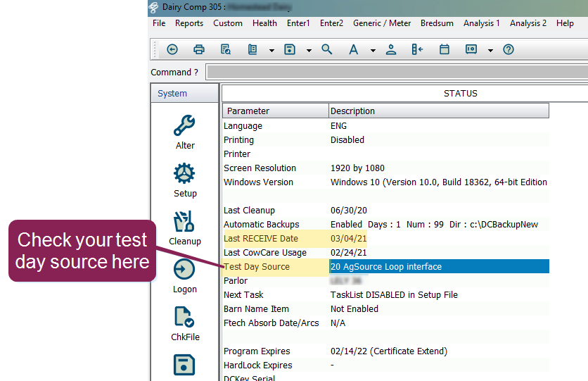Screen dimensions: 588x381
Task: Click the Printer parameter row
Action: [386, 154]
